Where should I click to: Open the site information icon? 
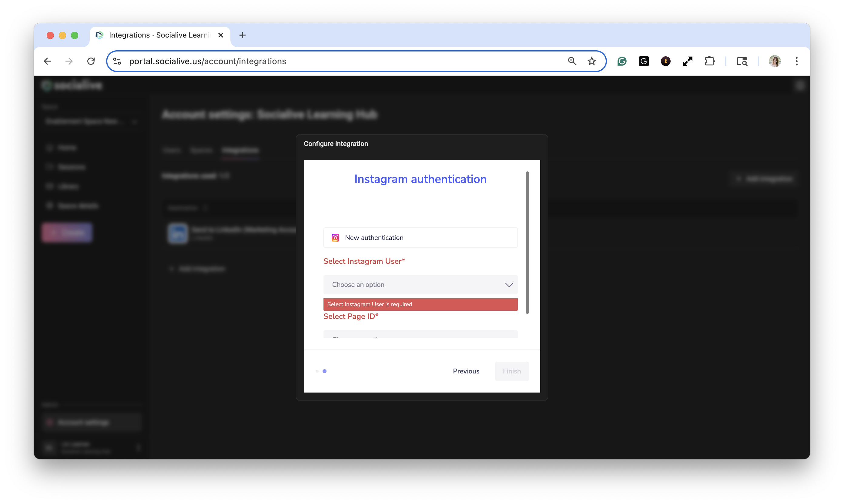click(117, 61)
